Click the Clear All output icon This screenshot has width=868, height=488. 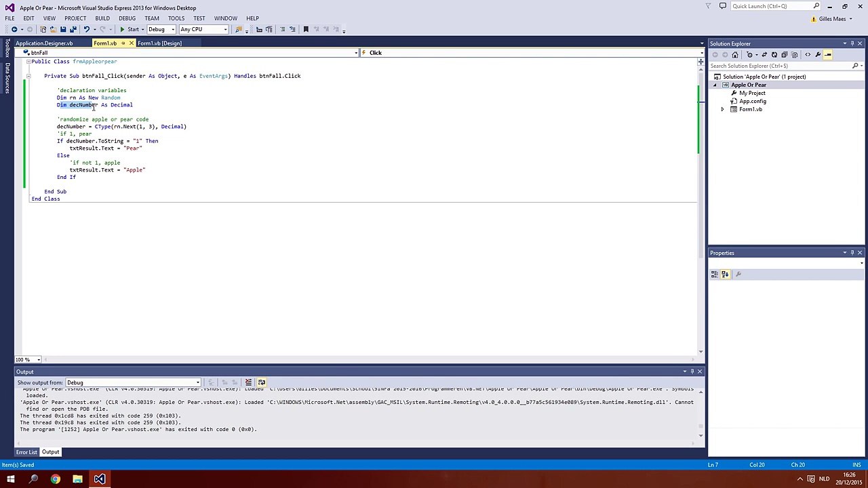click(x=248, y=382)
